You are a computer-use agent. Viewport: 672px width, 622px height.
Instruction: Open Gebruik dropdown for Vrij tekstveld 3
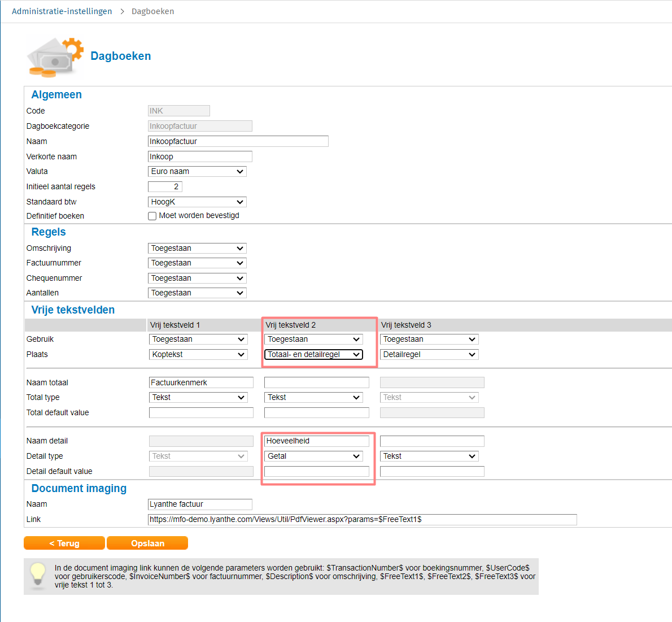tap(429, 340)
